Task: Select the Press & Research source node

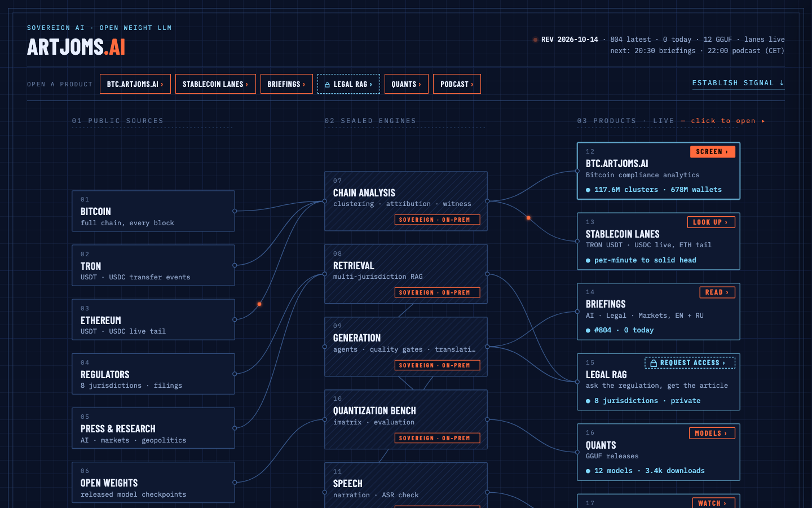Action: tap(153, 428)
